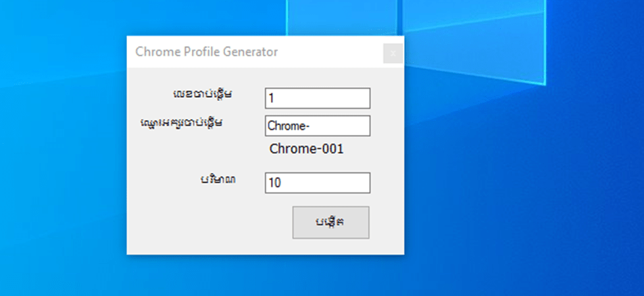
Task: Click empty desktop area left of the dialog
Action: (61, 164)
